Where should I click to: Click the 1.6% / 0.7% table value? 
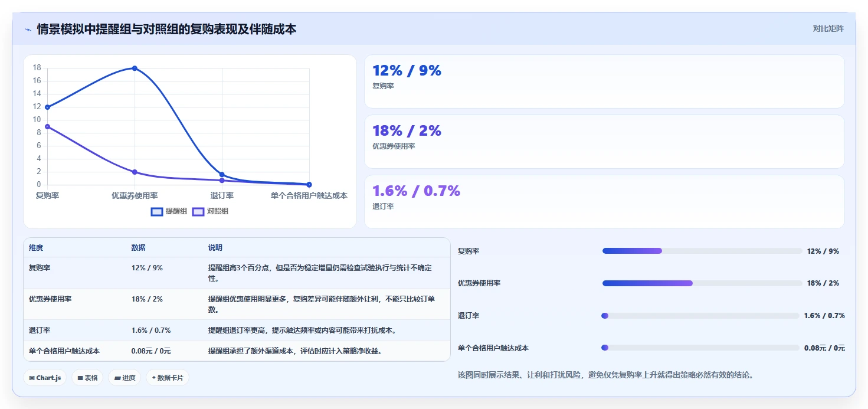[x=151, y=331]
